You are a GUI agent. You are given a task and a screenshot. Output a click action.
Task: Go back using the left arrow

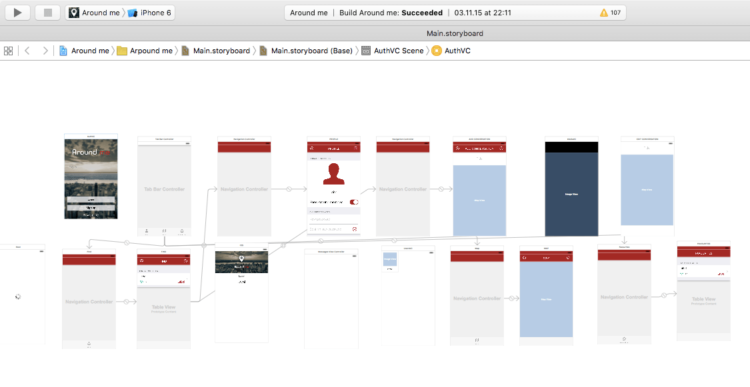(x=27, y=51)
